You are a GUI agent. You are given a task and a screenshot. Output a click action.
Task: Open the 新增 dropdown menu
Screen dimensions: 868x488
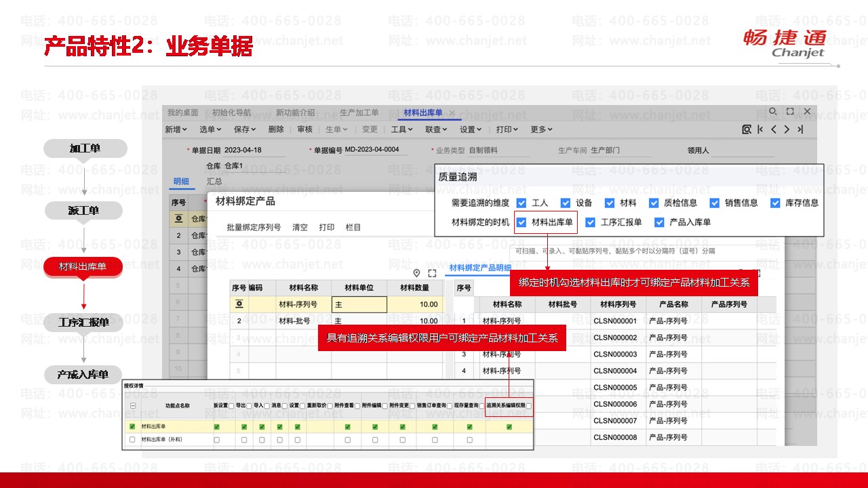point(176,129)
